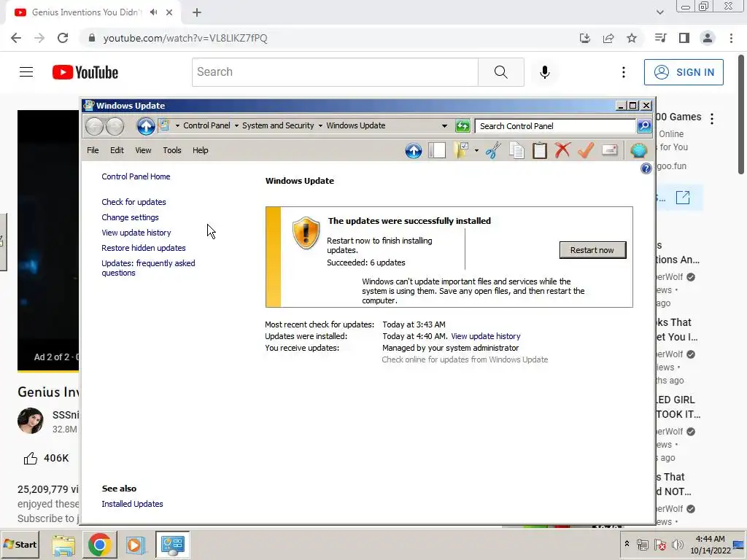Click the Restart now button

point(592,250)
